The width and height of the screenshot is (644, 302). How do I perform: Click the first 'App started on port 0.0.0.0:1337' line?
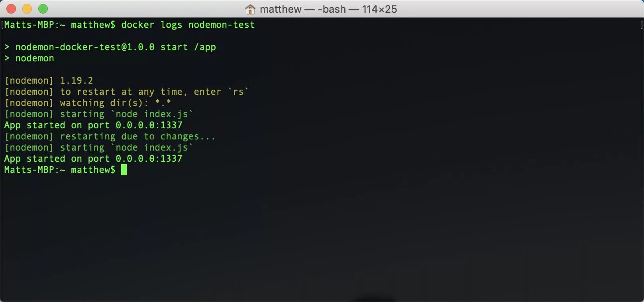coord(93,125)
